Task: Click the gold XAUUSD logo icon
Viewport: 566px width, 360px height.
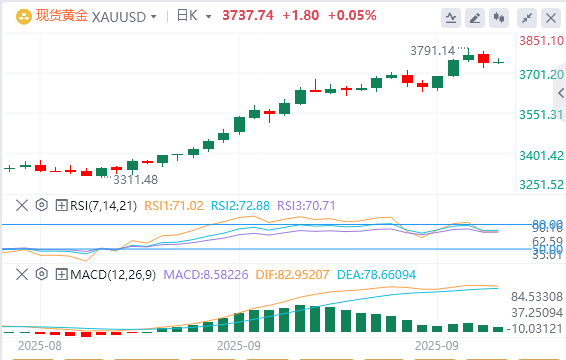Action: pos(24,17)
